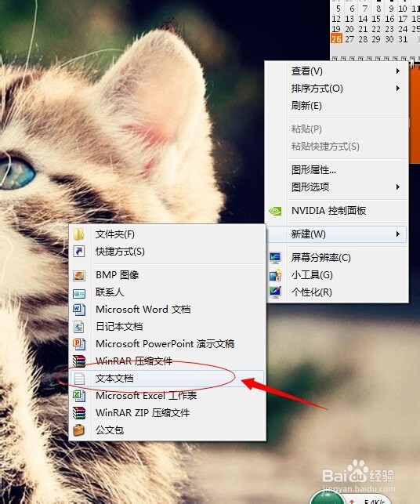Click the Word document icon

pos(78,310)
